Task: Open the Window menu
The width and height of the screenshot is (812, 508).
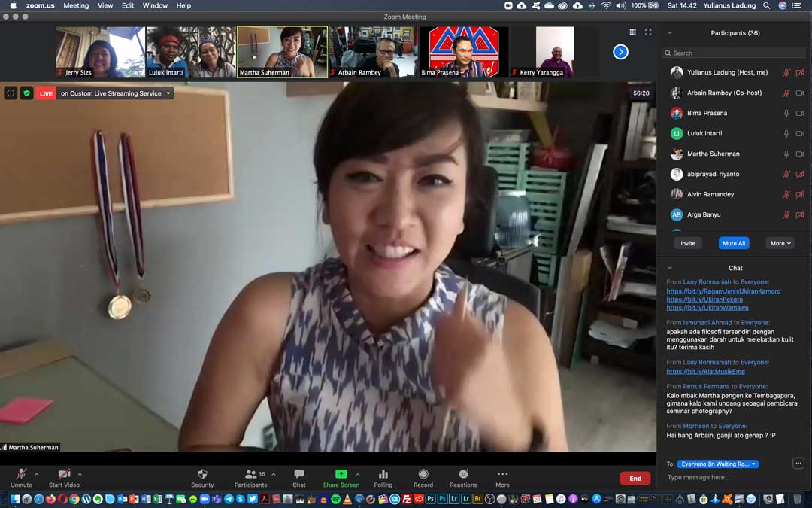Action: (x=155, y=5)
